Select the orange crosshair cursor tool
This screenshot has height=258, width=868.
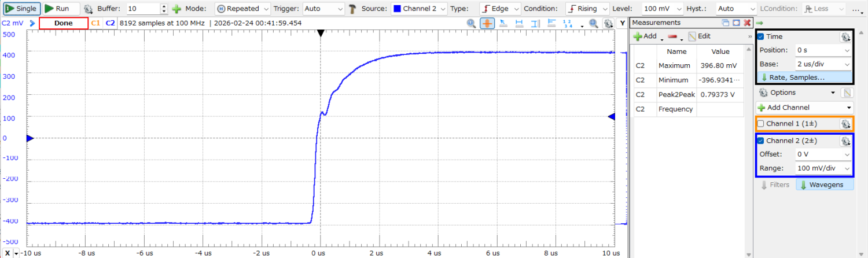click(487, 23)
